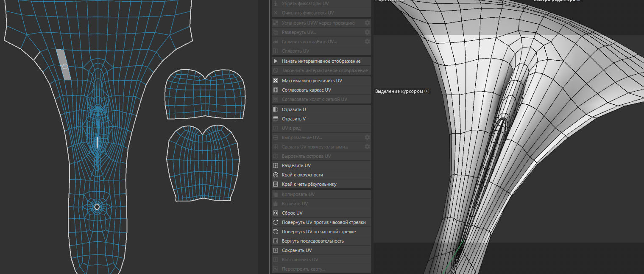Click the Вернуть последовательность icon

(x=276, y=241)
